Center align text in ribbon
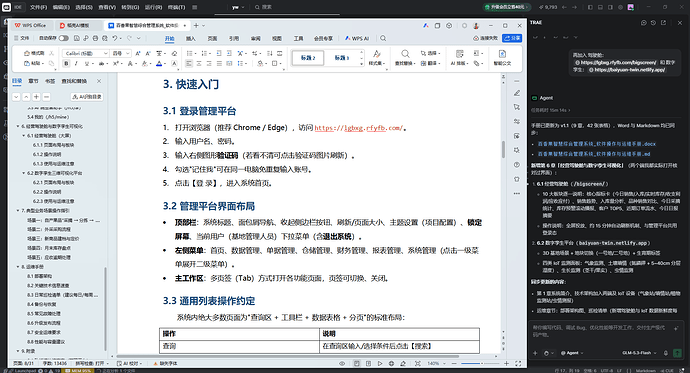 click(199, 64)
